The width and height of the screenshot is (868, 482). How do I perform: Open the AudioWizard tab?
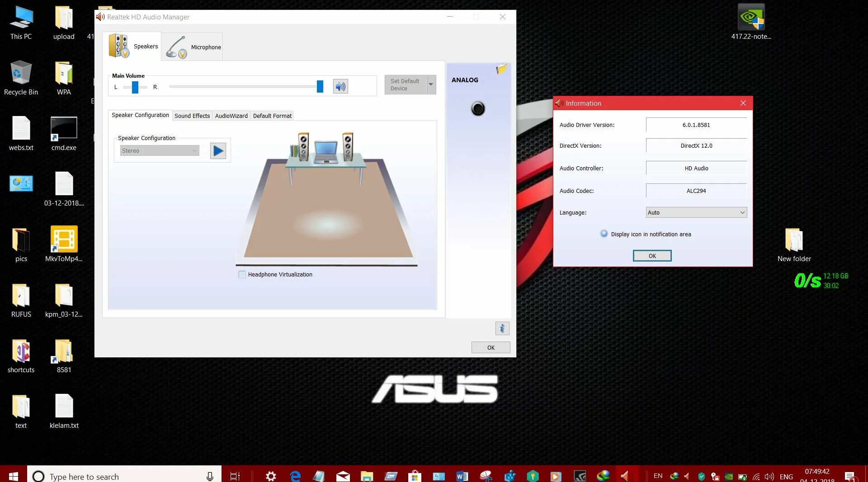click(x=231, y=116)
